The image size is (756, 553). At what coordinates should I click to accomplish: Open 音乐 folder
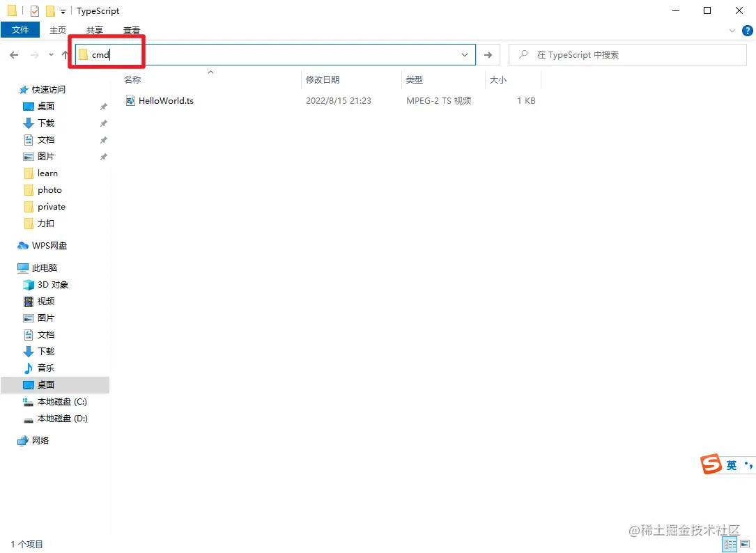[x=46, y=368]
